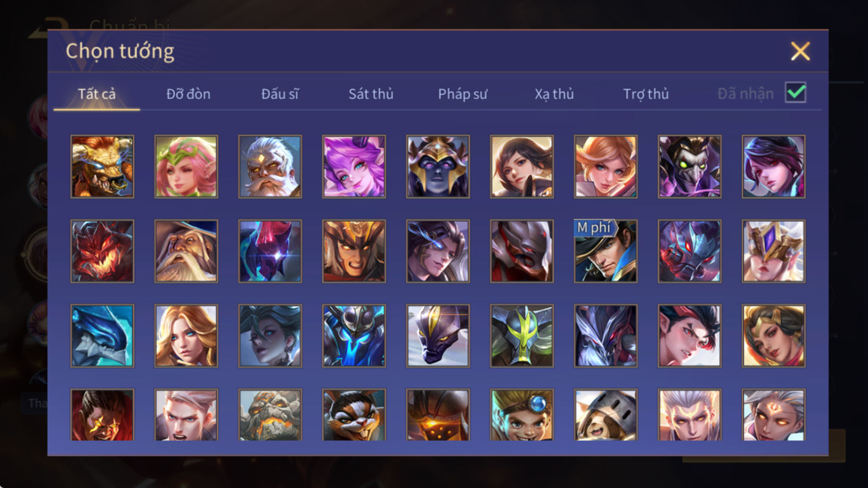Screen dimensions: 868x488
Task: Choose the green-eyed masked hero in purple
Action: 689,166
